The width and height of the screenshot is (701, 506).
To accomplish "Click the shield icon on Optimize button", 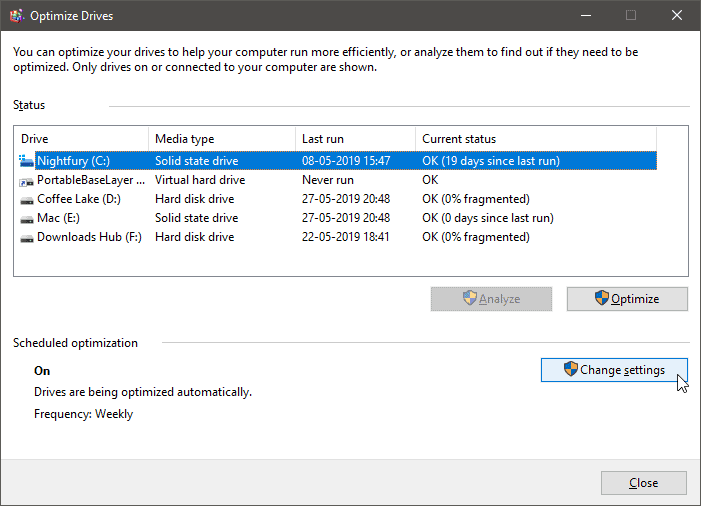I will click(602, 298).
